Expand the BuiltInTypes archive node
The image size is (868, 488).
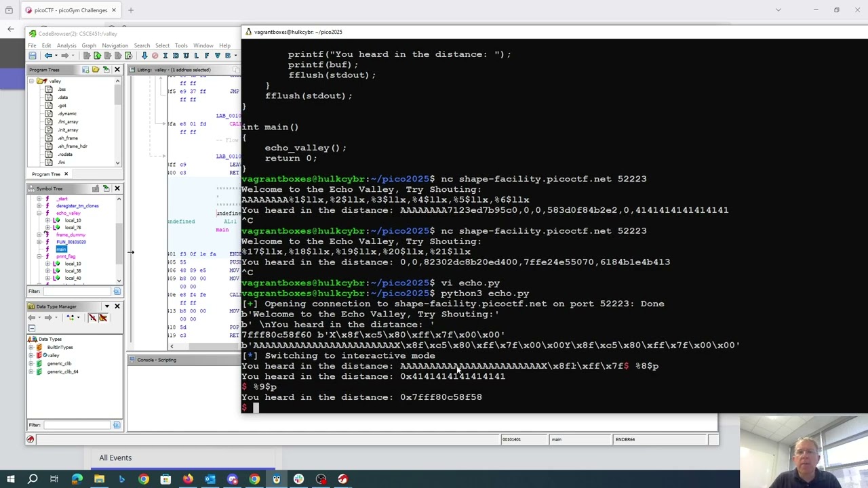coord(31,347)
